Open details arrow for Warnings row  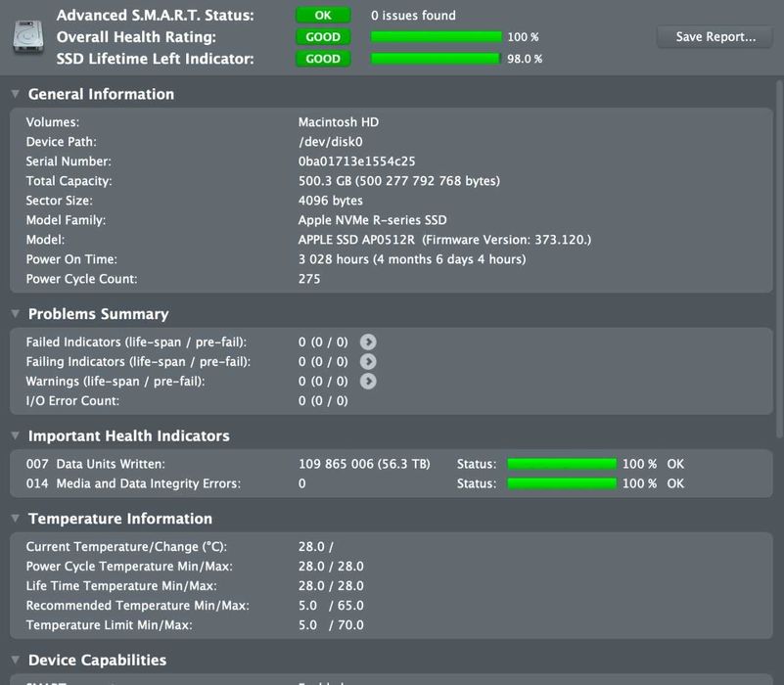point(368,381)
